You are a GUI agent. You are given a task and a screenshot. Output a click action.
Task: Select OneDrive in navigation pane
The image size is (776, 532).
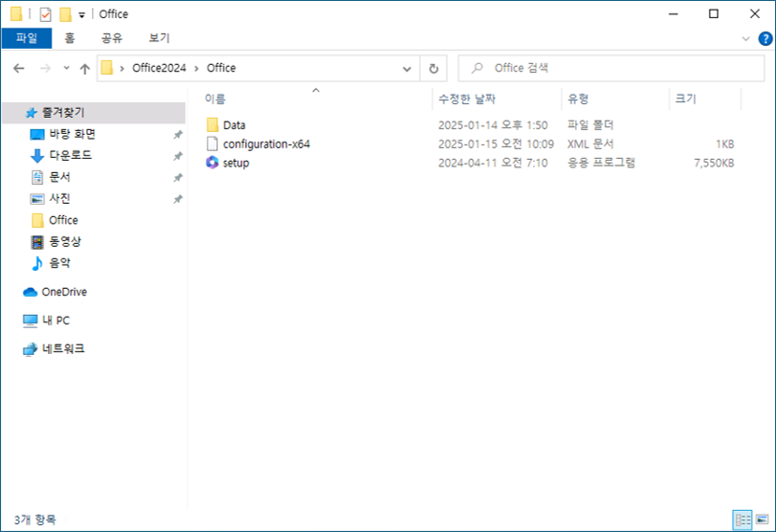tap(64, 292)
